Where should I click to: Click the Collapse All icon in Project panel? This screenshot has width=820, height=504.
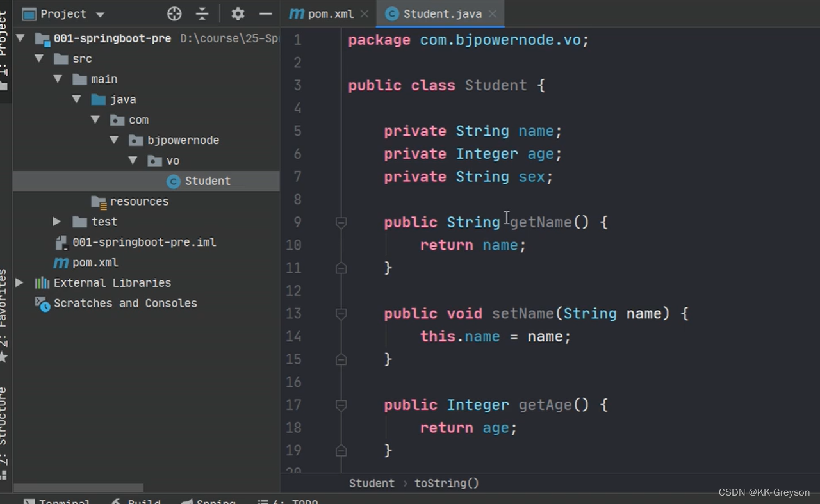(202, 13)
